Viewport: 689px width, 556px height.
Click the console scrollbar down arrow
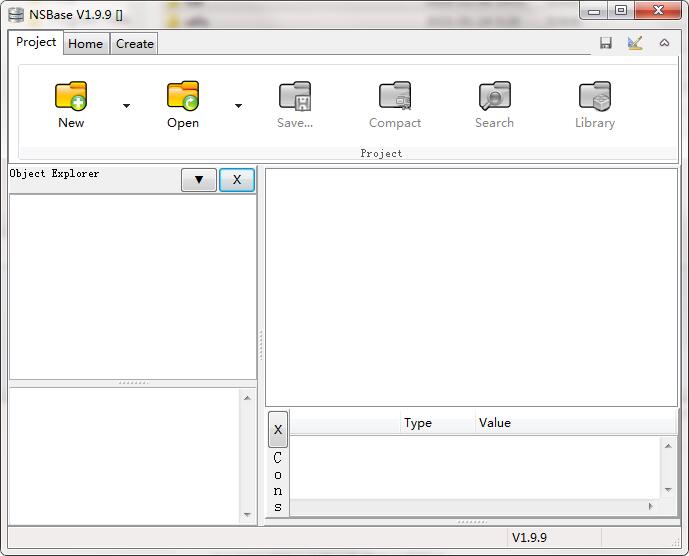click(668, 490)
